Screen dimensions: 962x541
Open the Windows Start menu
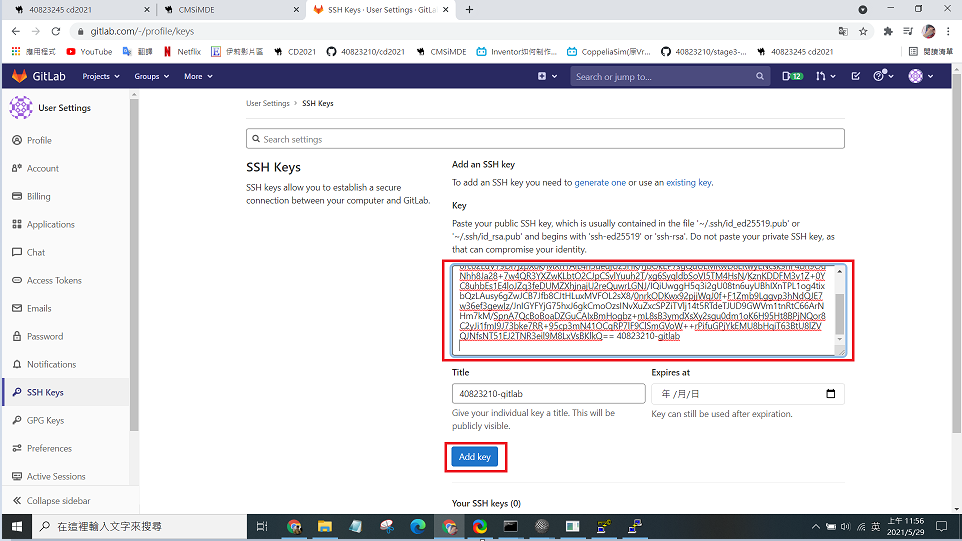click(x=17, y=526)
